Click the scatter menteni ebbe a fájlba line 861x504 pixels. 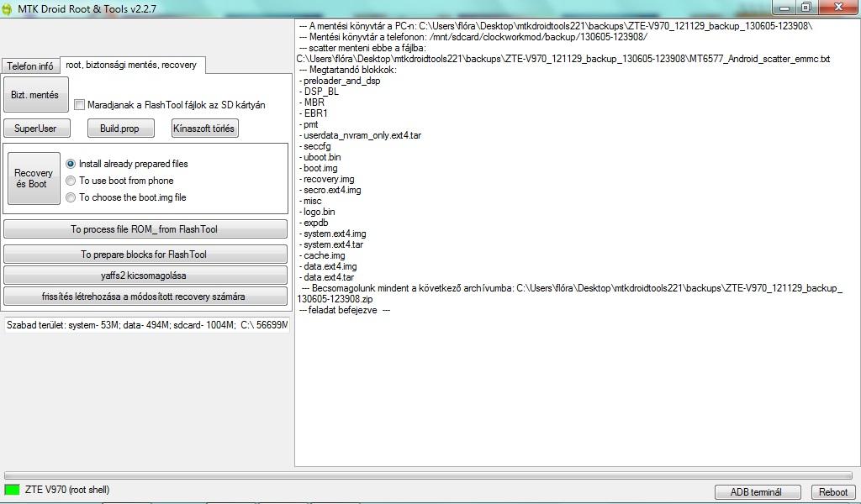pos(363,48)
